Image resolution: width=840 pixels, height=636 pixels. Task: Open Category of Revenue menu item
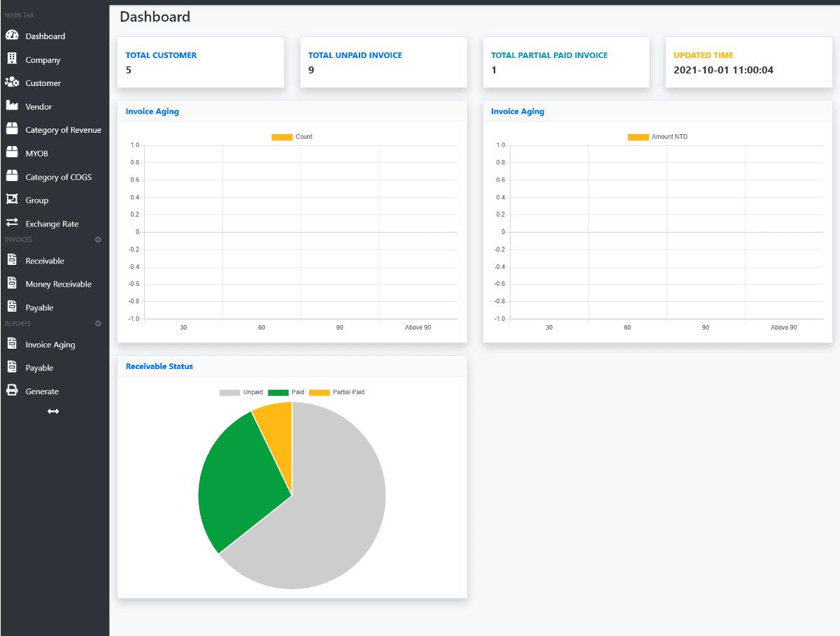click(x=63, y=130)
